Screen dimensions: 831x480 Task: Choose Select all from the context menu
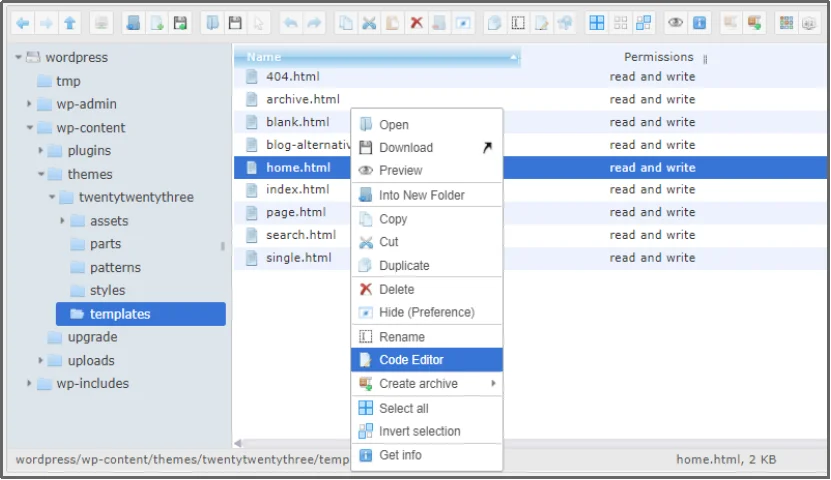(427, 408)
